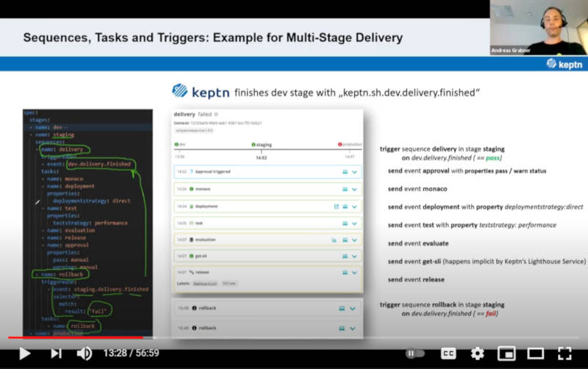Click the service tag below Context line
This screenshot has width=588, height=369.
pos(194,131)
